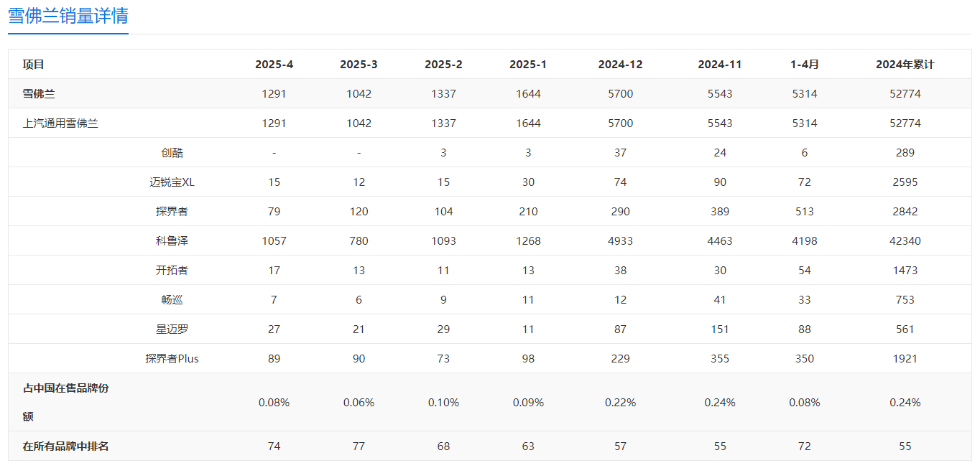
Task: Click 1644 in the bold 雪佛兰 row
Action: [x=528, y=94]
